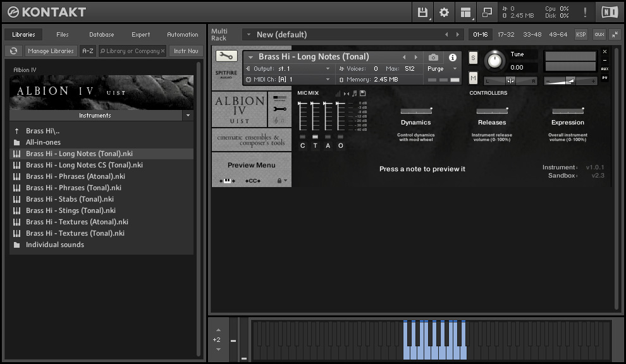Open the workspace layout panel icon

(466, 12)
